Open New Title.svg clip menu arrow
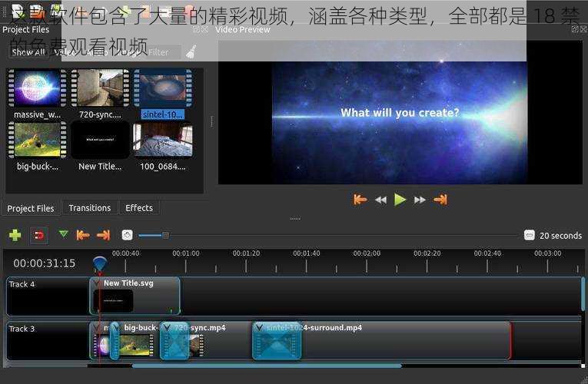Viewport: 588px width, 384px height. coord(97,283)
